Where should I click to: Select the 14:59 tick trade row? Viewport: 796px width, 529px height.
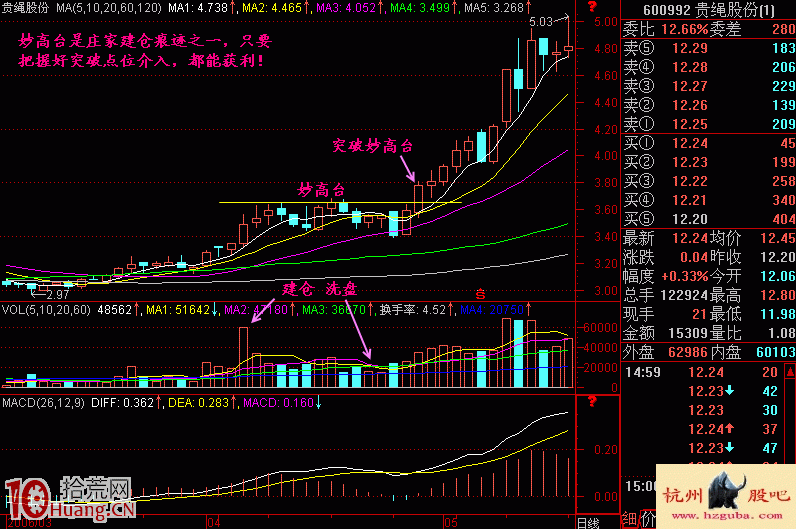[703, 372]
